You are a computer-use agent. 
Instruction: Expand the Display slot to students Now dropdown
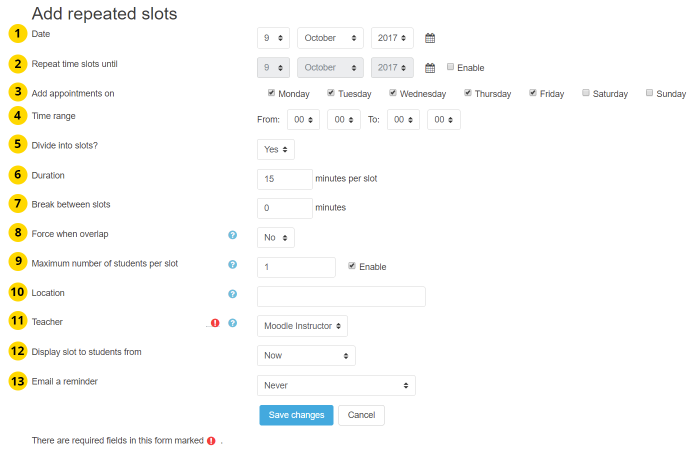[x=306, y=355]
